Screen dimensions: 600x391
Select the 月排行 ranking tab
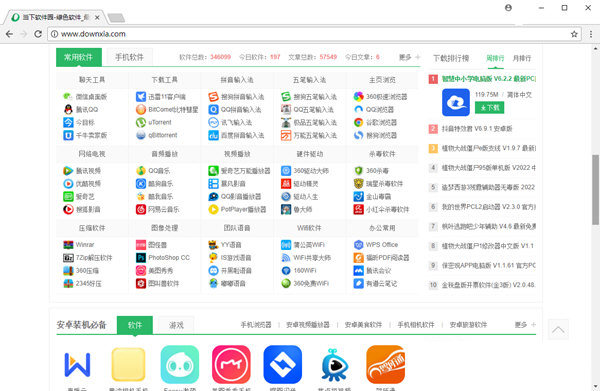[522, 58]
